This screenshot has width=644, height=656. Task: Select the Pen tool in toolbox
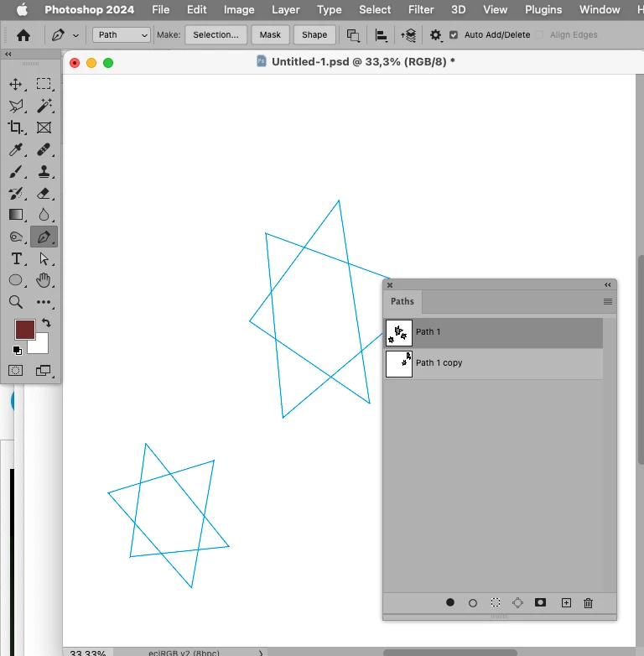44,237
